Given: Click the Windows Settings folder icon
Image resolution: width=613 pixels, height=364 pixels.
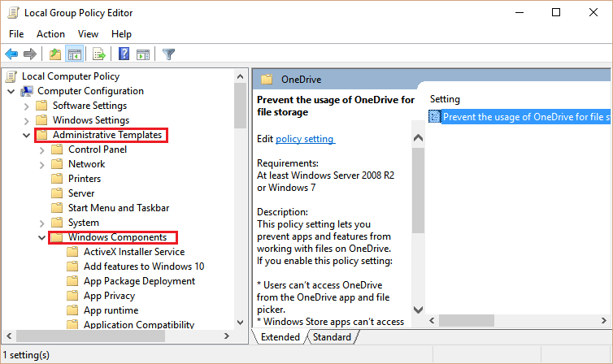Looking at the screenshot, I should pyautogui.click(x=41, y=120).
